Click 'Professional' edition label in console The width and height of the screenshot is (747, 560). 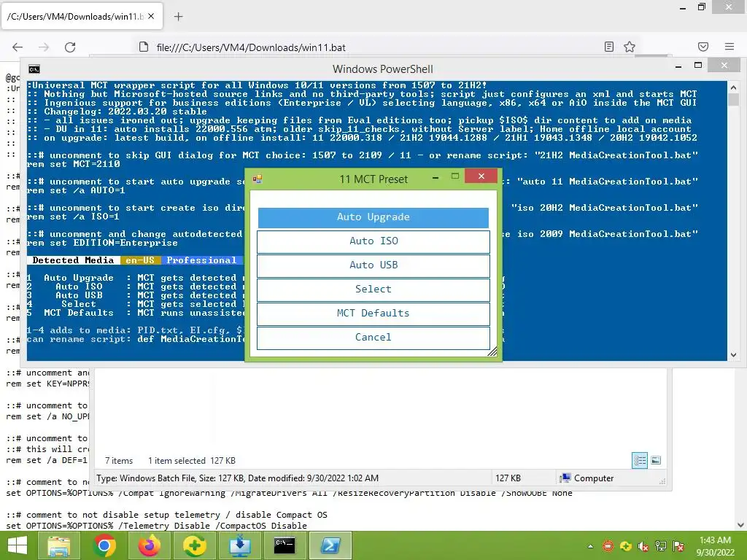[201, 260]
